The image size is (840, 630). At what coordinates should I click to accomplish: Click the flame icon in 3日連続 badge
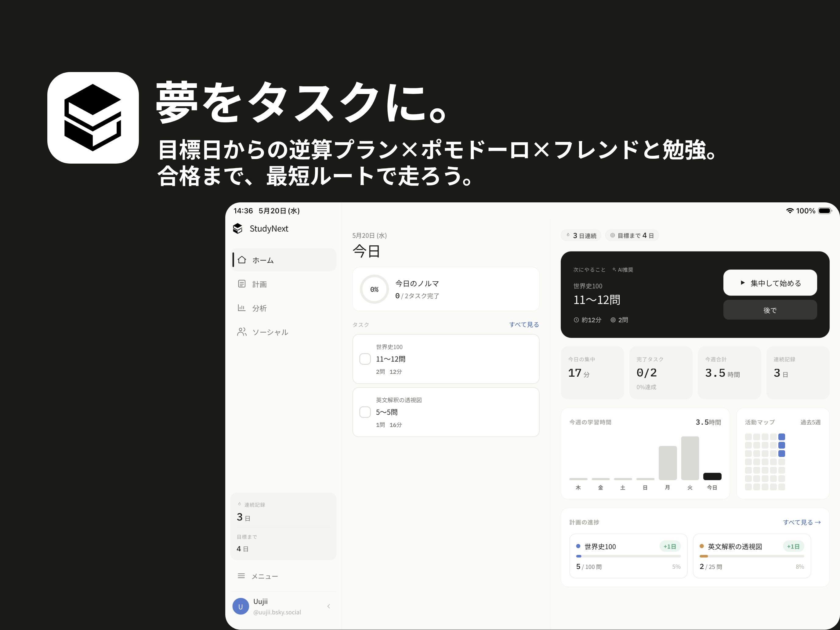coord(568,235)
